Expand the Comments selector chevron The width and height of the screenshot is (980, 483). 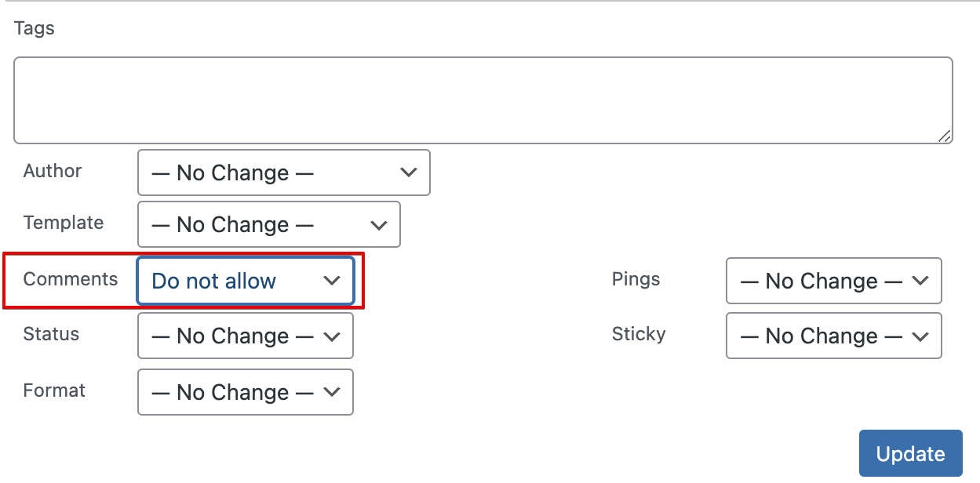[332, 281]
